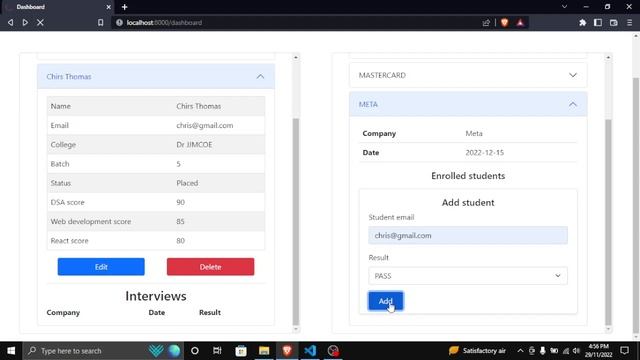The height and width of the screenshot is (360, 640).
Task: Select the Dashboard browser tab
Action: (58, 7)
